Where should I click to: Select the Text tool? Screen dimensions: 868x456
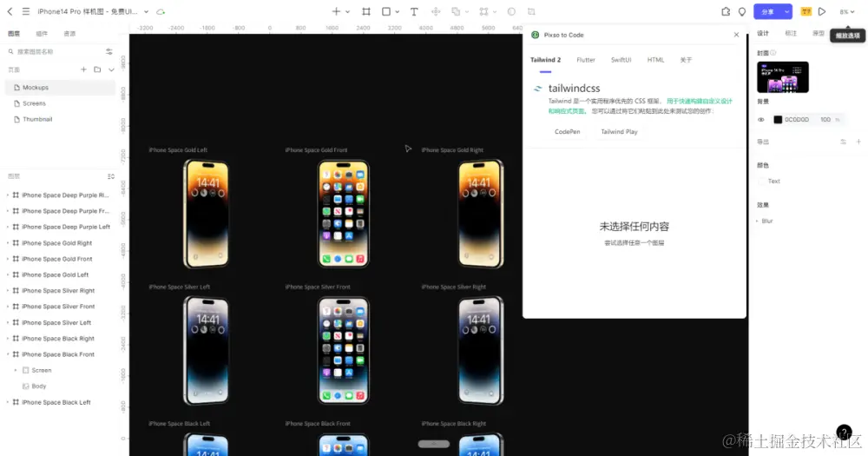point(414,11)
